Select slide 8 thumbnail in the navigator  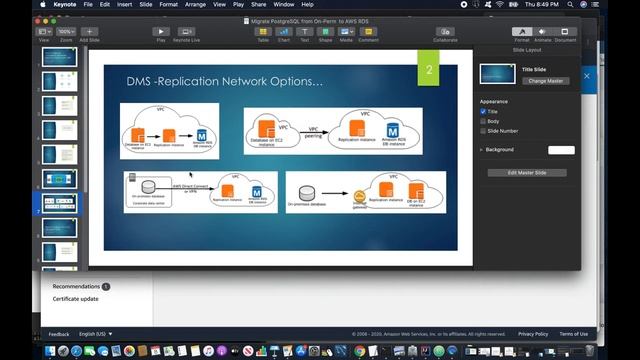[60, 228]
